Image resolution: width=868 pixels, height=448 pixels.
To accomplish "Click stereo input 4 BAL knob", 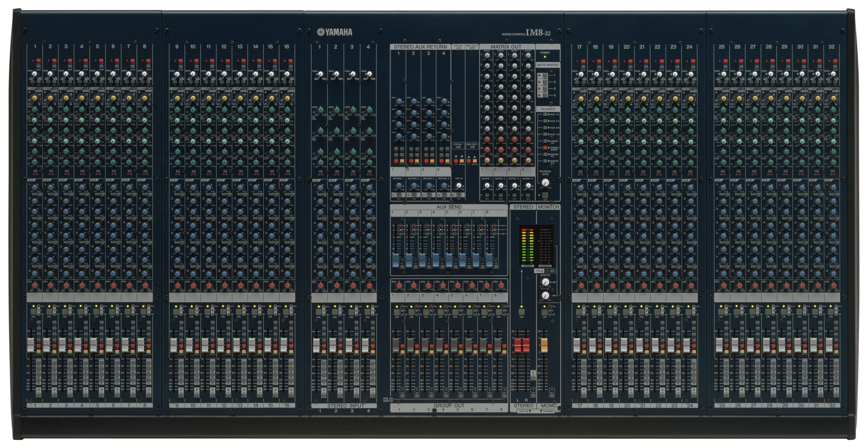I will (x=368, y=285).
